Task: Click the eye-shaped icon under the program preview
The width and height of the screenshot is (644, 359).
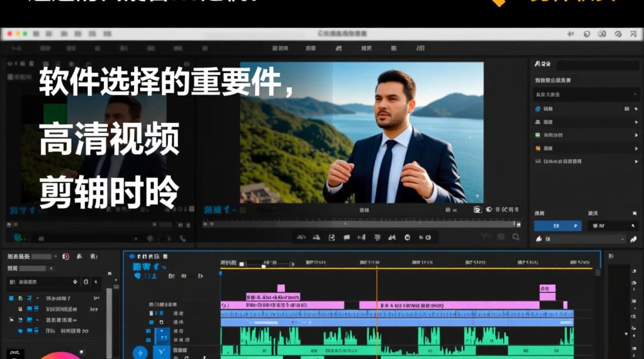Action: [x=489, y=210]
